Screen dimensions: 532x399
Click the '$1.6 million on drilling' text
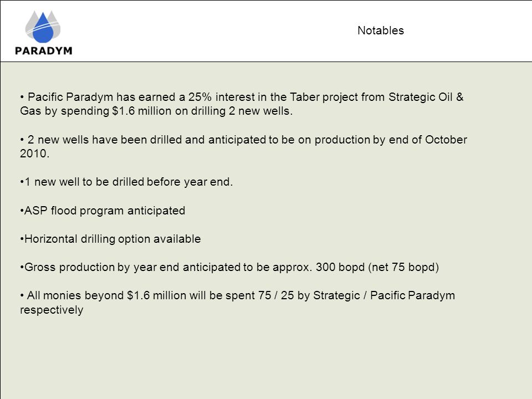pos(168,111)
